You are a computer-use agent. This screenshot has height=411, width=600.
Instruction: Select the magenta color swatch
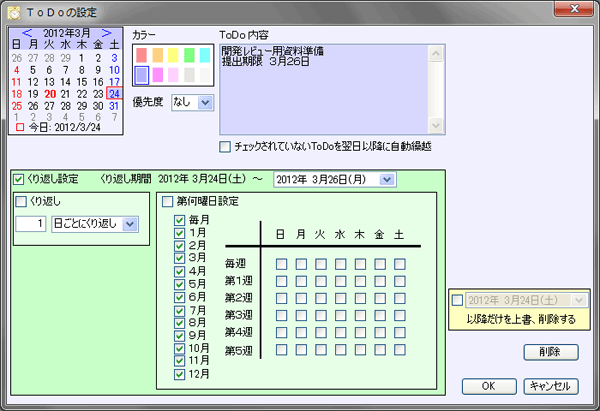pyautogui.click(x=158, y=75)
